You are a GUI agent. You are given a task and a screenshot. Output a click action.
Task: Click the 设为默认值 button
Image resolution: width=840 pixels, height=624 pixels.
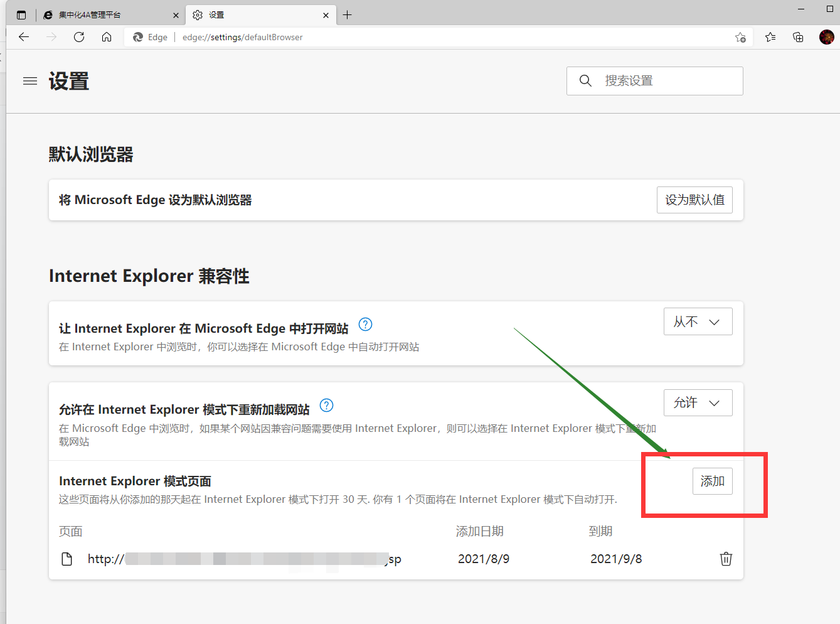click(694, 200)
